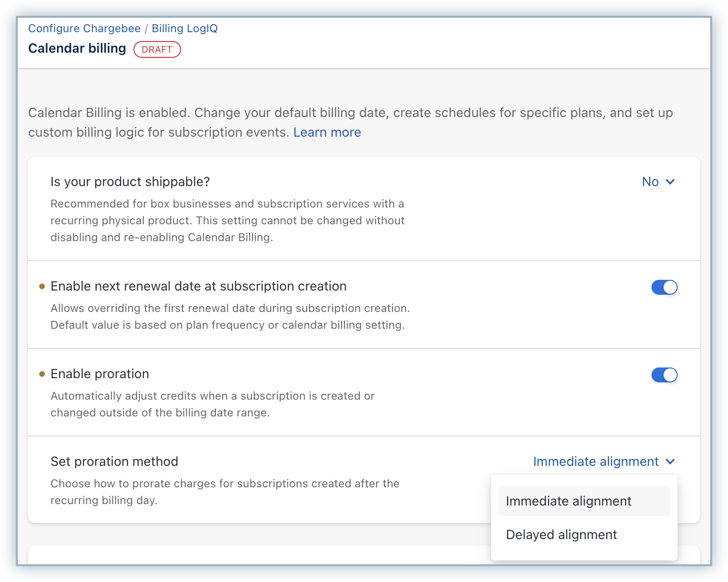Click the Calendar billing page title
Image resolution: width=728 pixels, height=582 pixels.
pos(77,48)
